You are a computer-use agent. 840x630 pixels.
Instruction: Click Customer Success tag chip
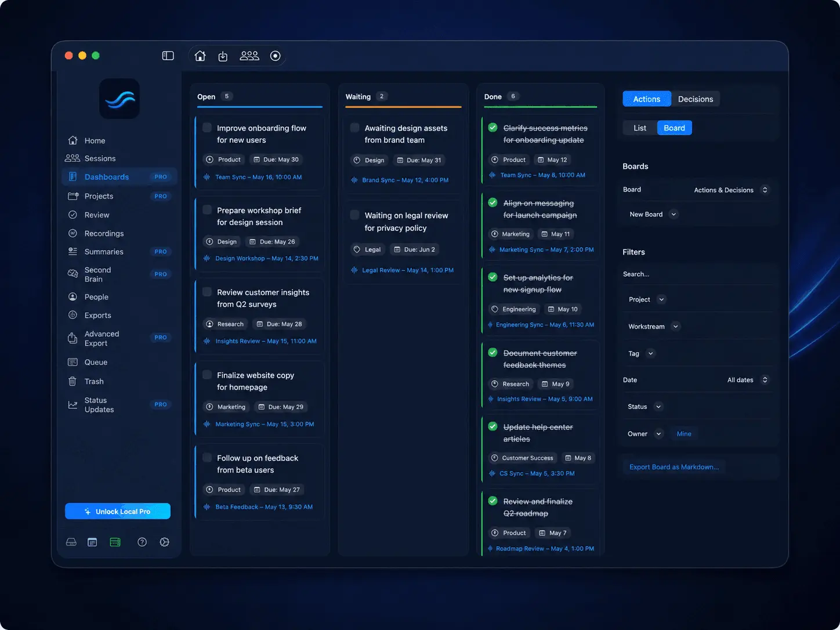522,458
